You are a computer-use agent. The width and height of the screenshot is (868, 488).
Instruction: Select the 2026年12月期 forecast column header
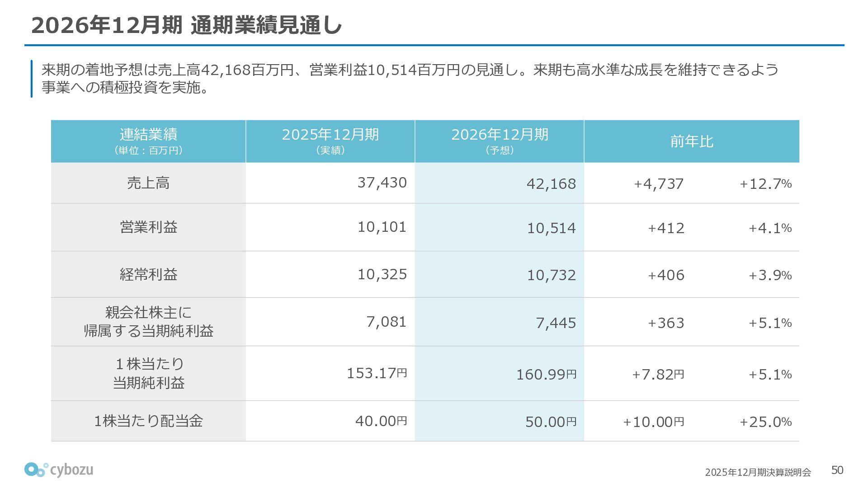point(500,141)
